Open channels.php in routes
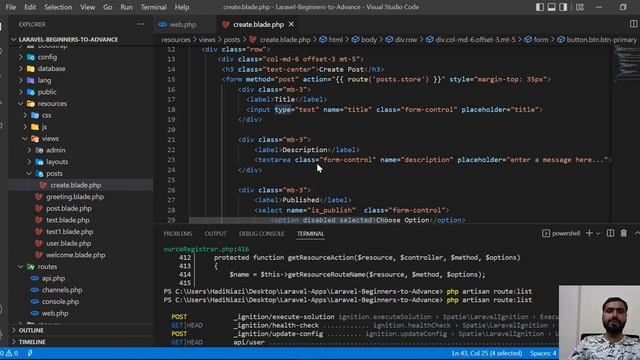 pyautogui.click(x=62, y=290)
